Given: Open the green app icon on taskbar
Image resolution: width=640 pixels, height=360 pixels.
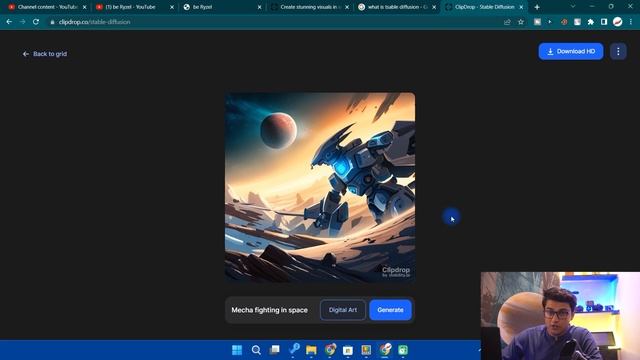Looking at the screenshot, I should pos(403,350).
